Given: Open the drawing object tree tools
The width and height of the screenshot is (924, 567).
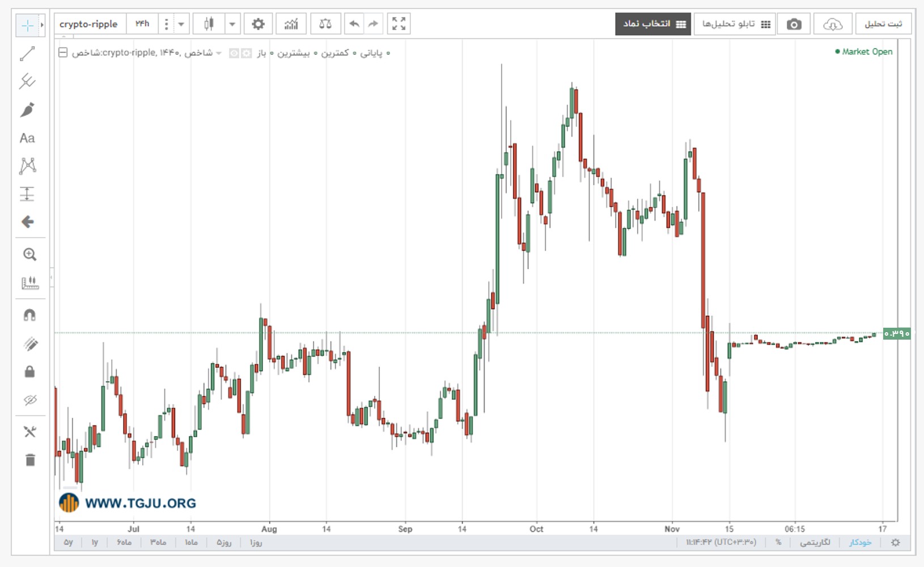Looking at the screenshot, I should 29,432.
